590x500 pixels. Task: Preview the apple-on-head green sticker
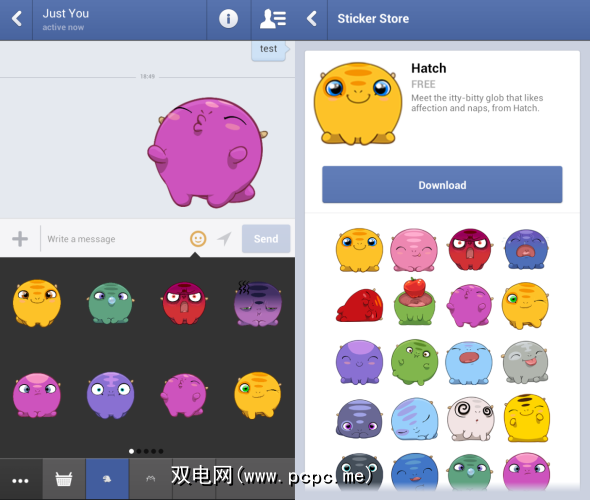(x=414, y=302)
